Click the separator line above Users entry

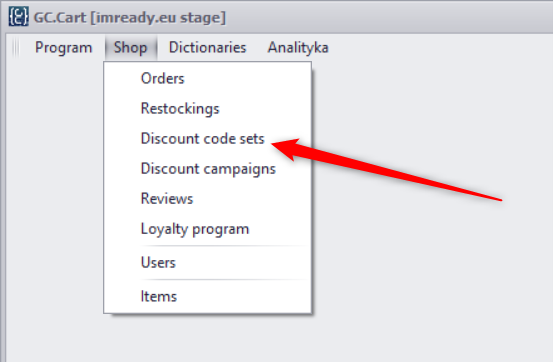click(x=224, y=246)
